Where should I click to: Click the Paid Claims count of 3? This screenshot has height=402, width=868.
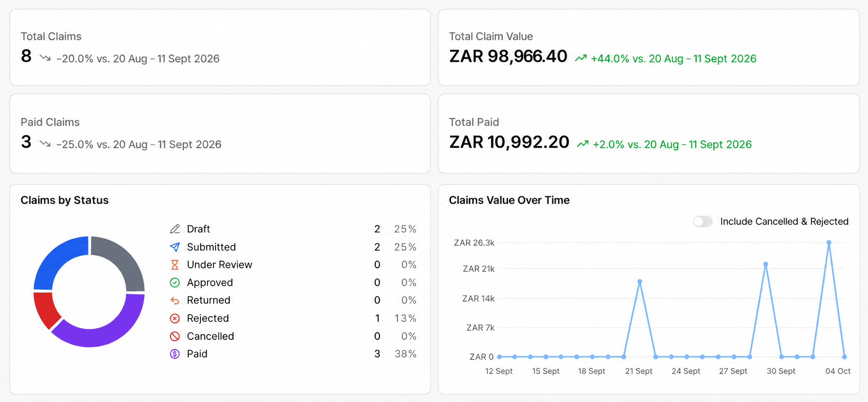[26, 142]
